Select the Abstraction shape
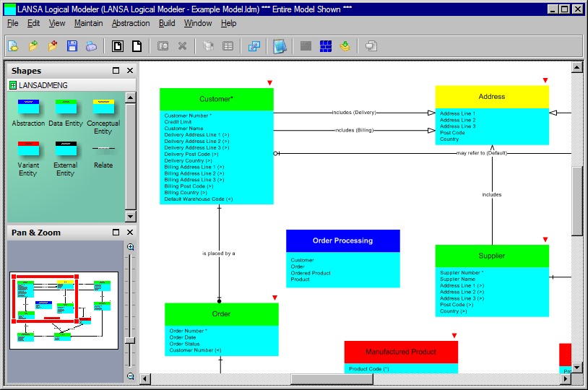This screenshot has width=588, height=390. (x=28, y=113)
